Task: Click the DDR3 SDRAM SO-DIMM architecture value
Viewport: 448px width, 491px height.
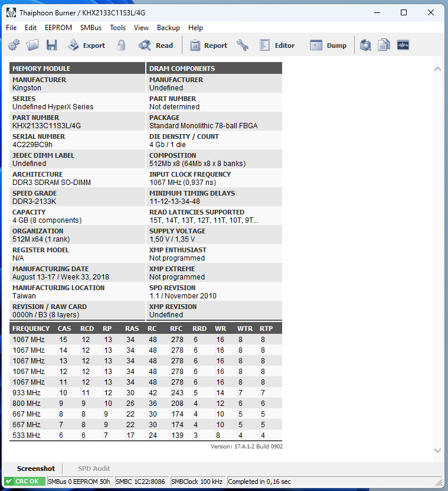Action: pos(51,182)
